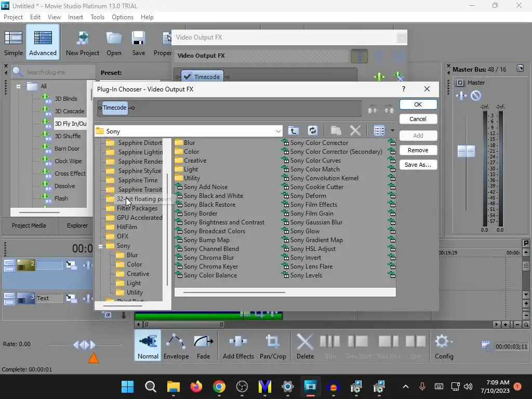Click the Remove button
This screenshot has width=532, height=399.
(x=418, y=150)
